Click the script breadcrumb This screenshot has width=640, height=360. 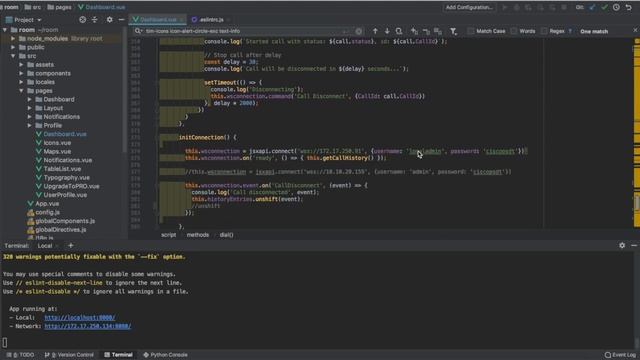(169, 235)
